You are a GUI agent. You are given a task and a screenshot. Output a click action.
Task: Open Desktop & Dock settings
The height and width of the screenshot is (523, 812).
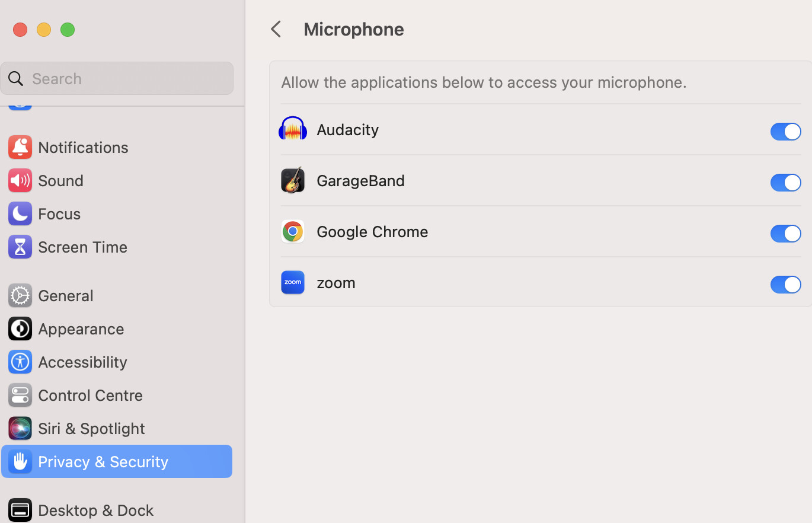coord(95,509)
